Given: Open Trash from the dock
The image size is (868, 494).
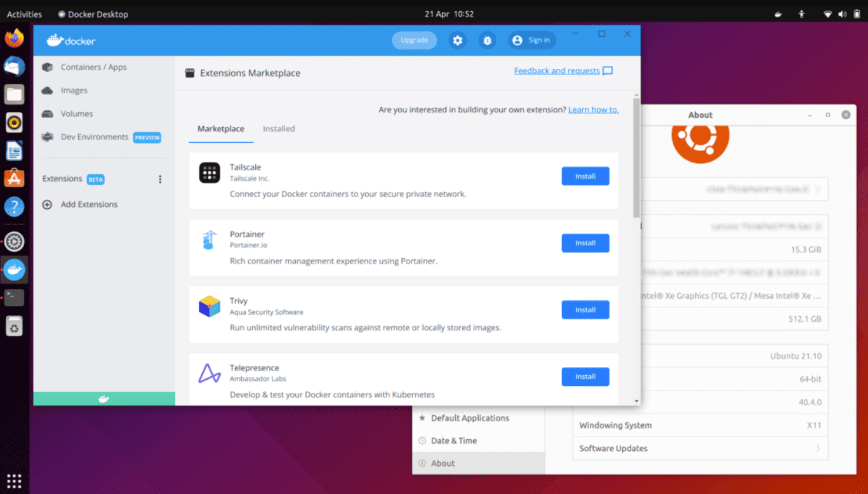Looking at the screenshot, I should 14,326.
